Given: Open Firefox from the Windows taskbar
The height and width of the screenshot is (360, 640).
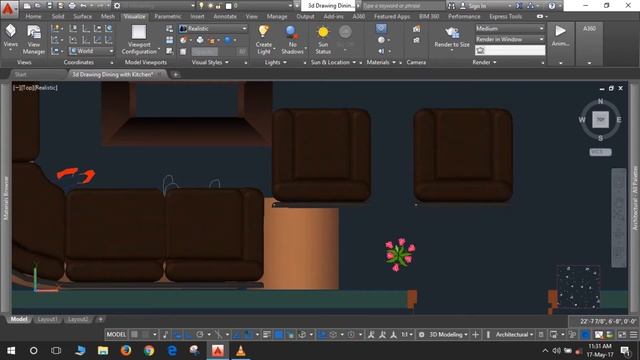Looking at the screenshot, I should (126, 351).
